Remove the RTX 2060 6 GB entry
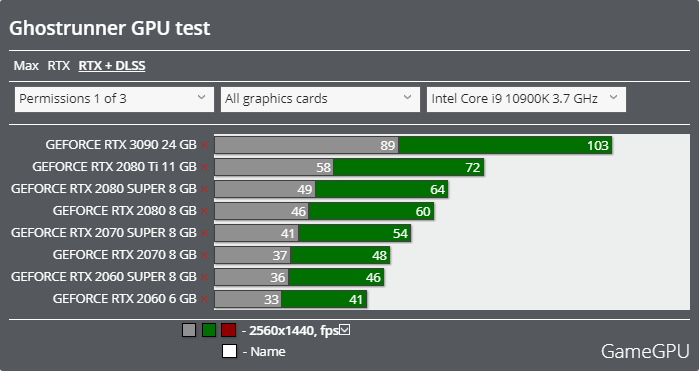This screenshot has height=371, width=699. 204,299
